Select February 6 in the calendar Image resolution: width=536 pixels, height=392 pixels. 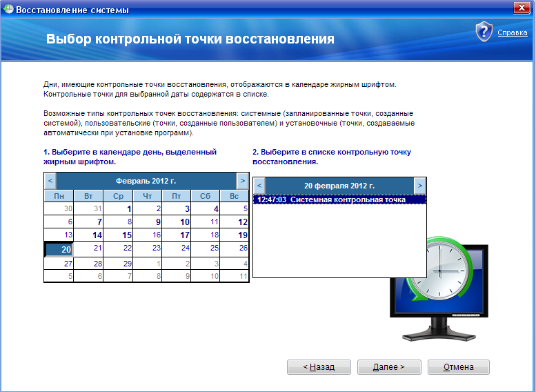[x=59, y=222]
